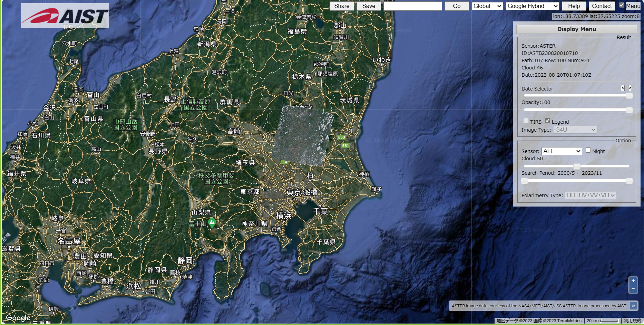Enable the Night checkbox
644x325 pixels.
tap(588, 150)
